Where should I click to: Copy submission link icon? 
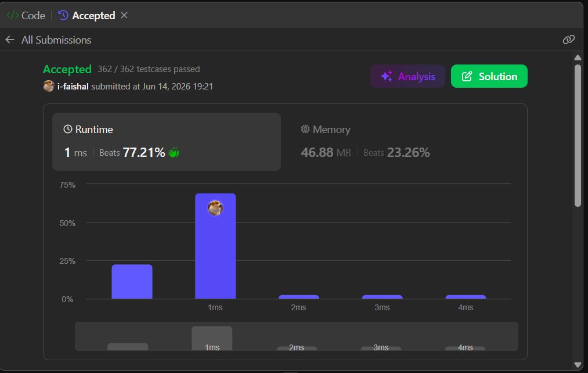pos(568,40)
